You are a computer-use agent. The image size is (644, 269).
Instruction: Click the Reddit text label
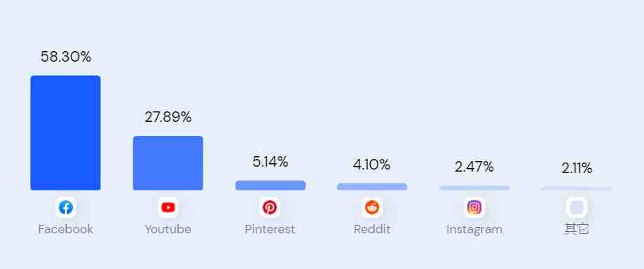[372, 229]
